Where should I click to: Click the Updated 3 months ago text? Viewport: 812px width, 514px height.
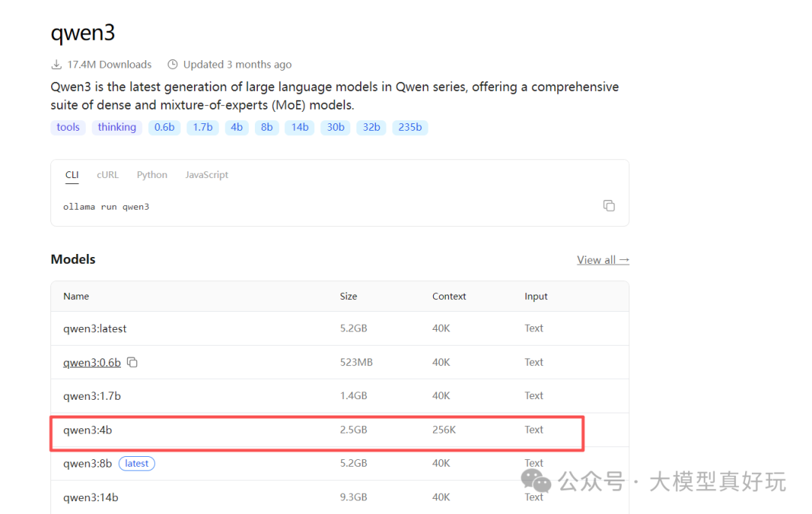[237, 65]
